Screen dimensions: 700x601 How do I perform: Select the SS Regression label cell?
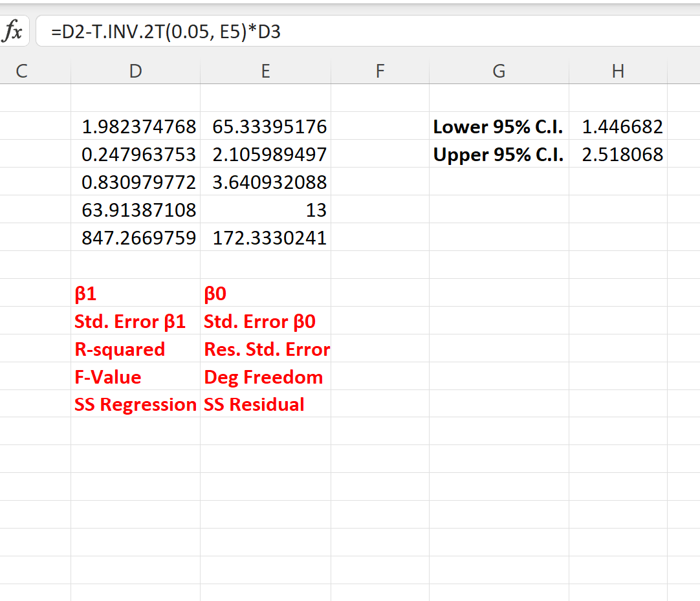(135, 404)
